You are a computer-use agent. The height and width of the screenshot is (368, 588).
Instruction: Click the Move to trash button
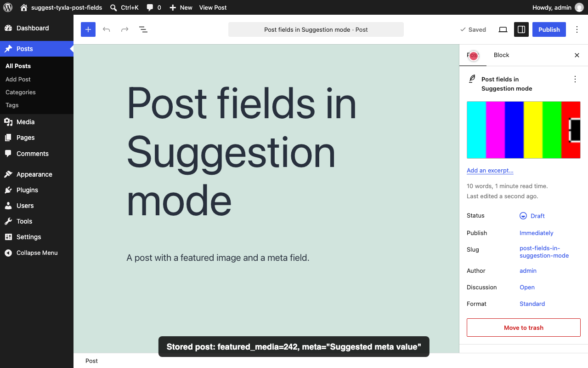pos(524,328)
